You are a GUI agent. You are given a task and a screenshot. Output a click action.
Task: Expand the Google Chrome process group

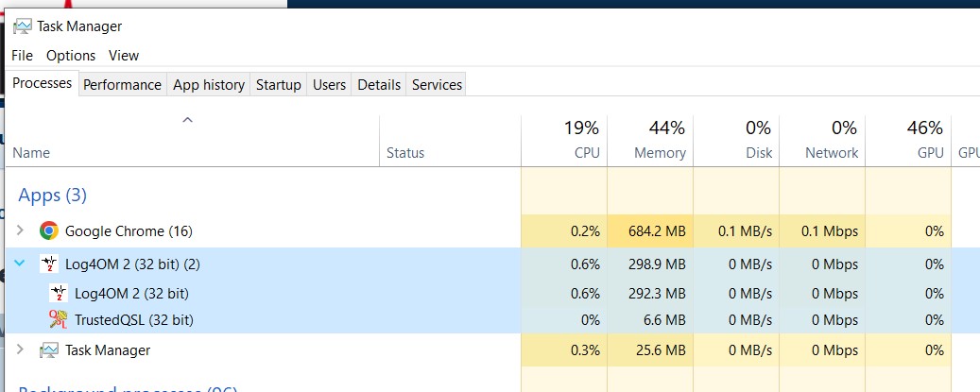[20, 230]
